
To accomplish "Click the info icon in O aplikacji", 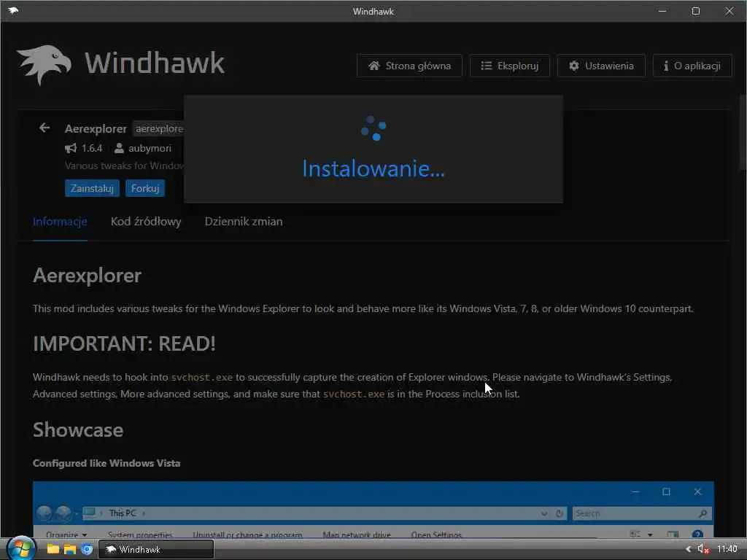I will coord(665,66).
